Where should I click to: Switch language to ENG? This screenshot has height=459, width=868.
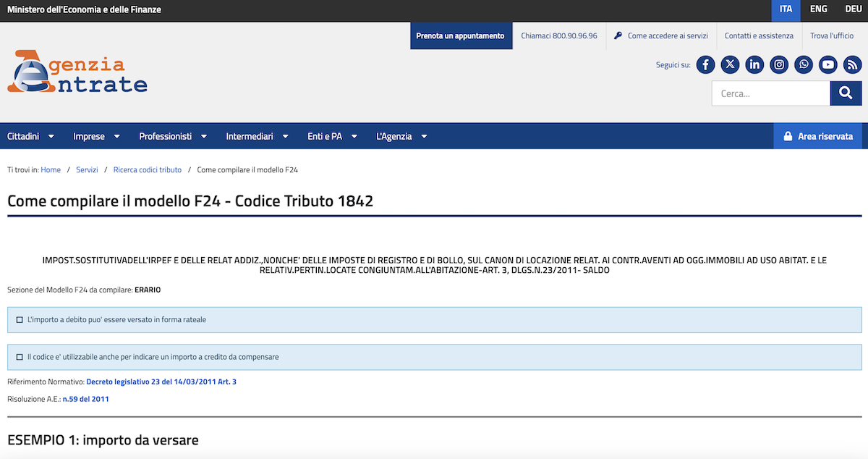coord(819,10)
